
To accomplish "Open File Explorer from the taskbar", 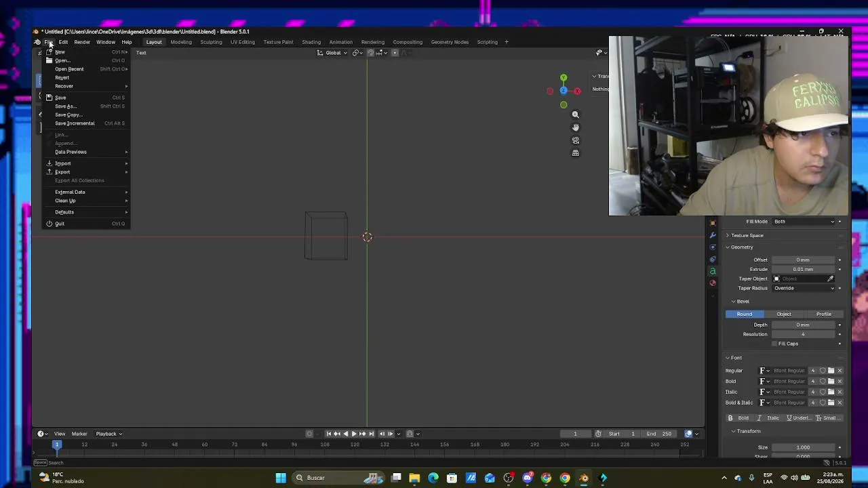I will pos(414,478).
